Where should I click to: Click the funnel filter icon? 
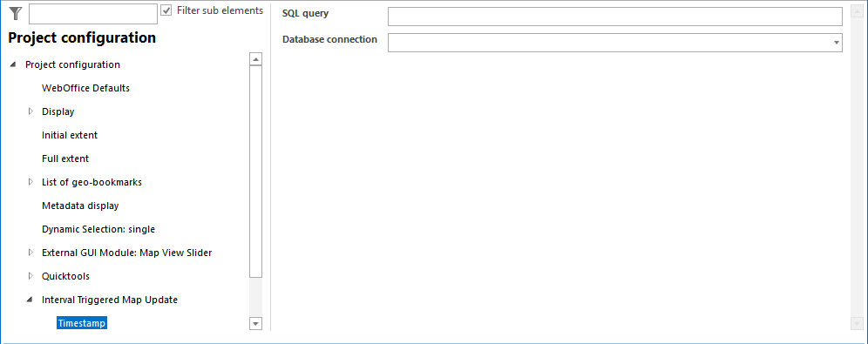pos(16,14)
